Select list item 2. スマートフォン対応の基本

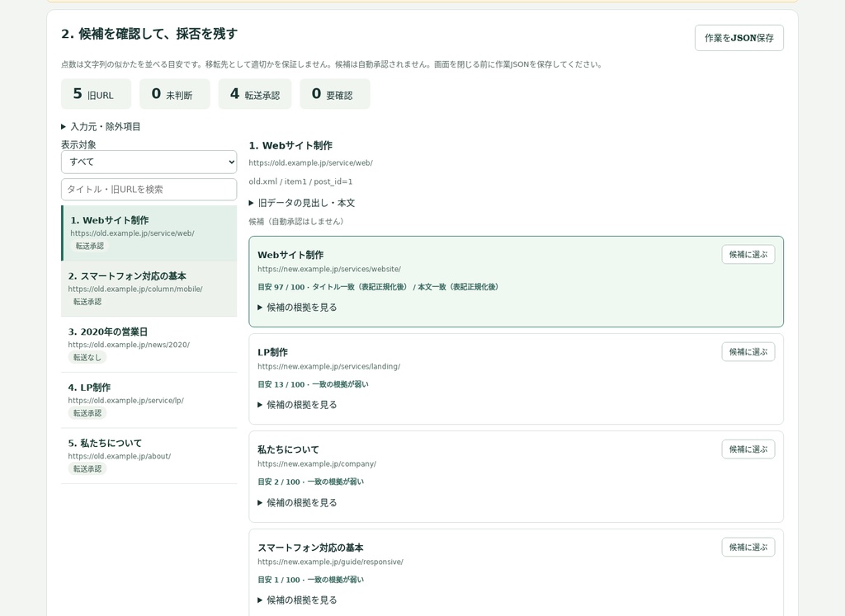(x=149, y=289)
